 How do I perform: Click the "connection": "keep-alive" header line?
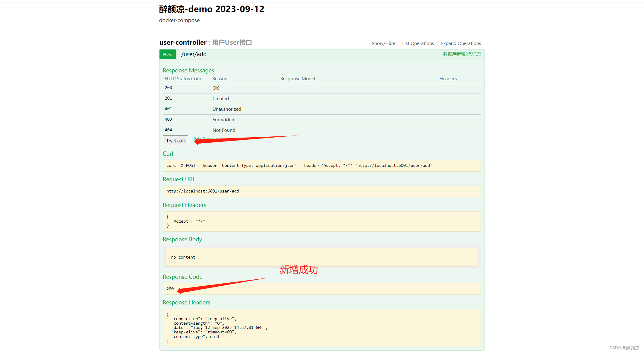pyautogui.click(x=204, y=319)
